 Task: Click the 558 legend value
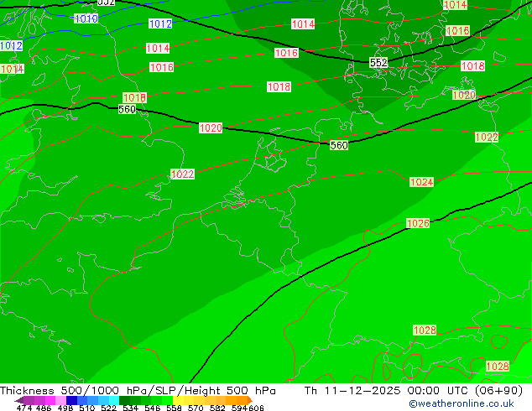pos(174,408)
